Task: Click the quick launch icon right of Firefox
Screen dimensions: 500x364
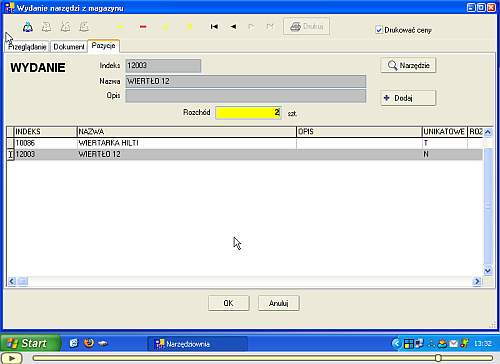Action: (103, 343)
